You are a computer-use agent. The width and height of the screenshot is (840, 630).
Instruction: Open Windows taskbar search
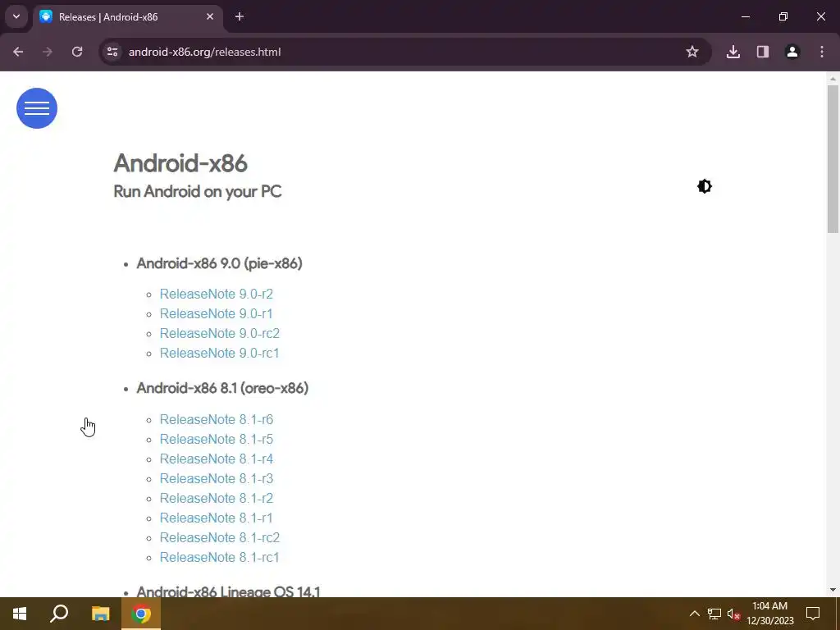[x=59, y=614]
